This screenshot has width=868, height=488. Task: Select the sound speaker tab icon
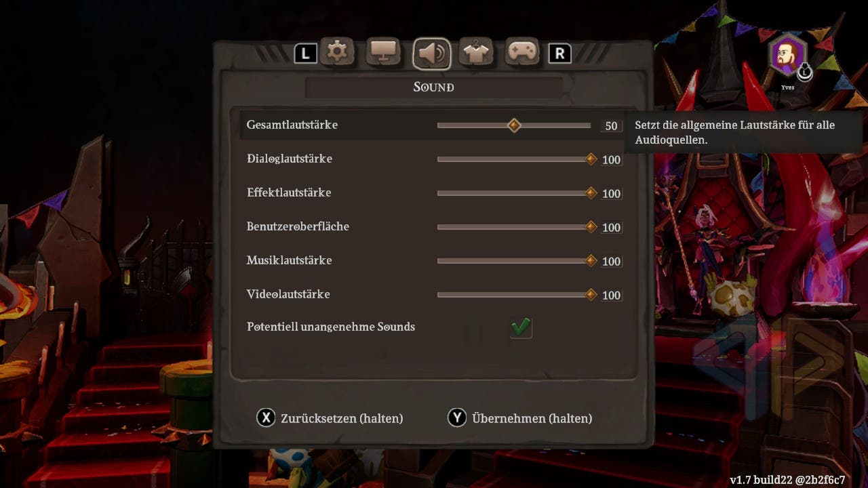[432, 54]
